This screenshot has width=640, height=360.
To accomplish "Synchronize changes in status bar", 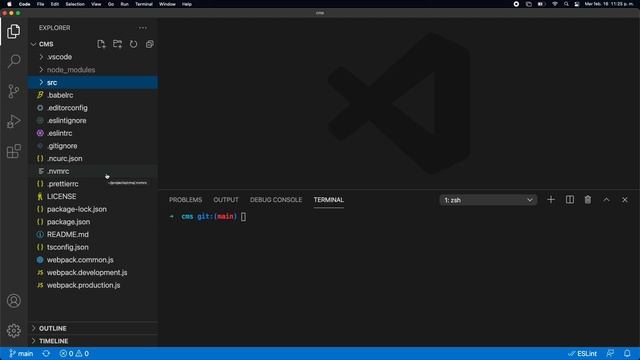I will [46, 353].
